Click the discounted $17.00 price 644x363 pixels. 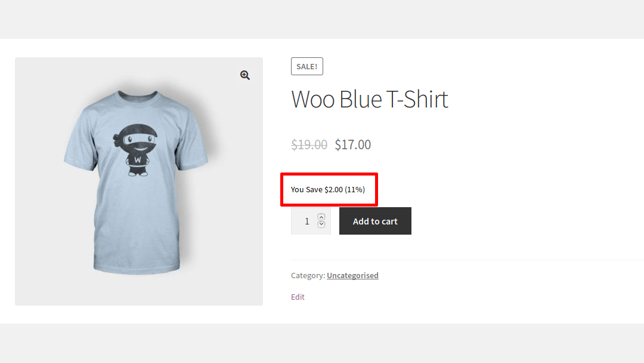[352, 144]
